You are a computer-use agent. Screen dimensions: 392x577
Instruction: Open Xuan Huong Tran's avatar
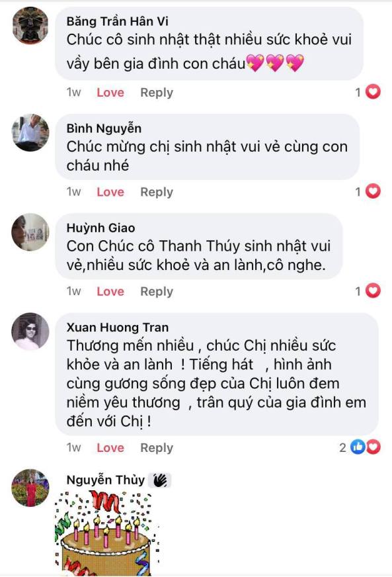coord(30,332)
